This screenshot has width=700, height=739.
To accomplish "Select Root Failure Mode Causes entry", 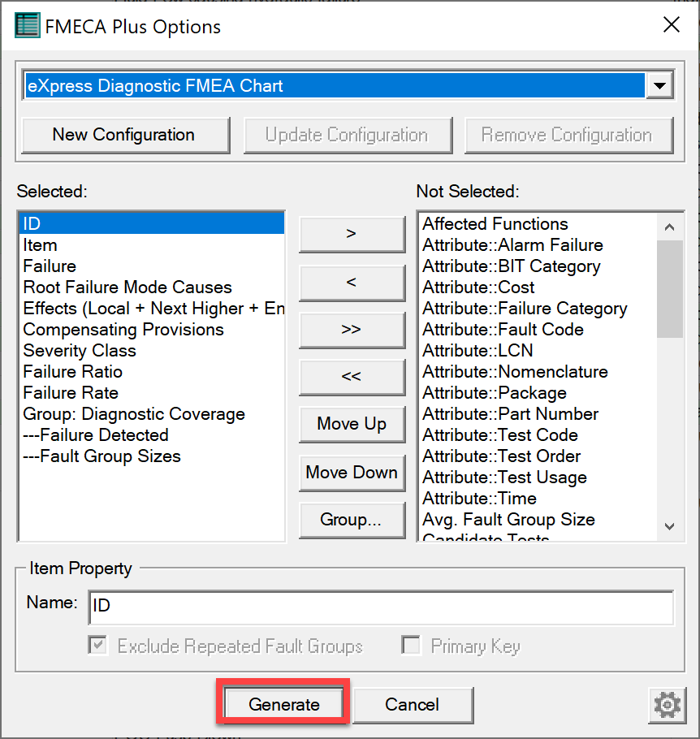I will point(152,287).
